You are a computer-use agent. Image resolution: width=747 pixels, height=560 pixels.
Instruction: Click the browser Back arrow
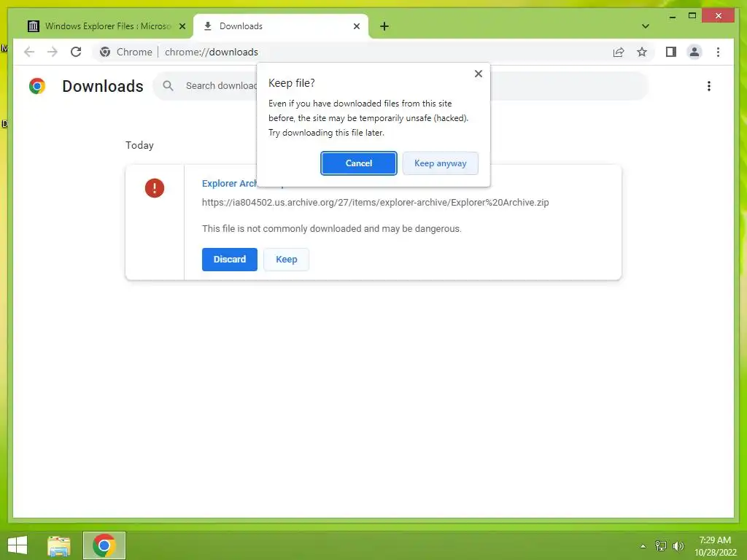click(29, 52)
